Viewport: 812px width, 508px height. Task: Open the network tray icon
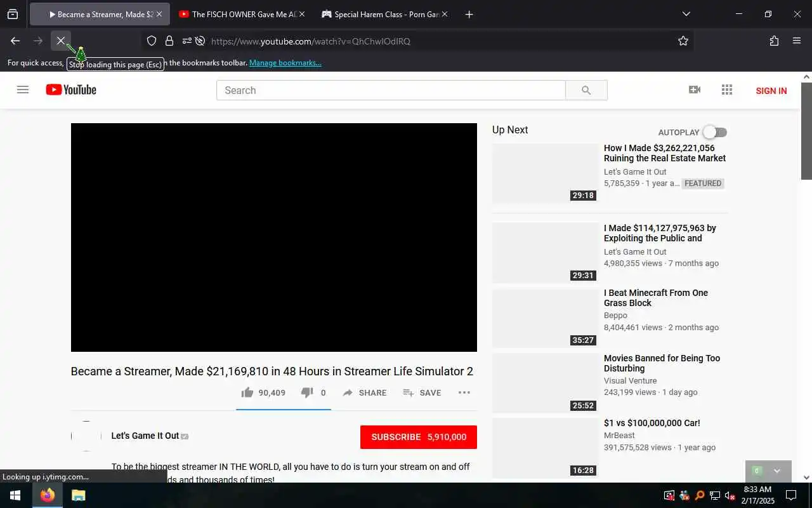[x=715, y=495]
